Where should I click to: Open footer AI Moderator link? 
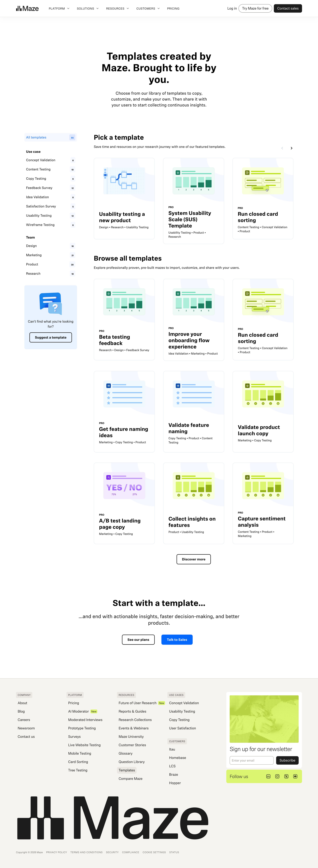point(79,711)
